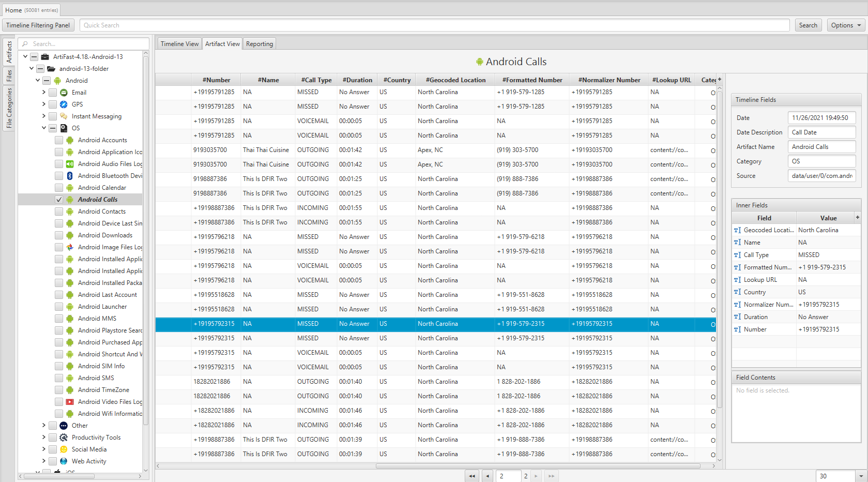
Task: Click the Quick Search input field
Action: pyautogui.click(x=434, y=25)
